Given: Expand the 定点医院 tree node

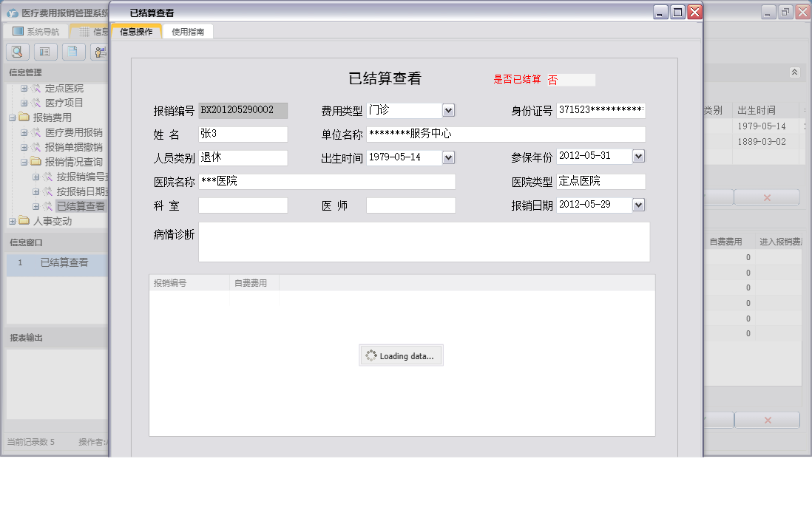Looking at the screenshot, I should pyautogui.click(x=24, y=88).
